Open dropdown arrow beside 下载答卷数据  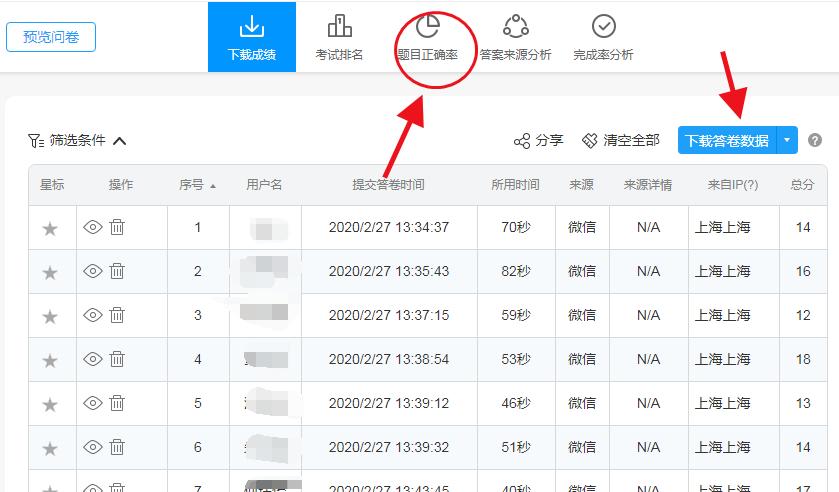(x=787, y=140)
